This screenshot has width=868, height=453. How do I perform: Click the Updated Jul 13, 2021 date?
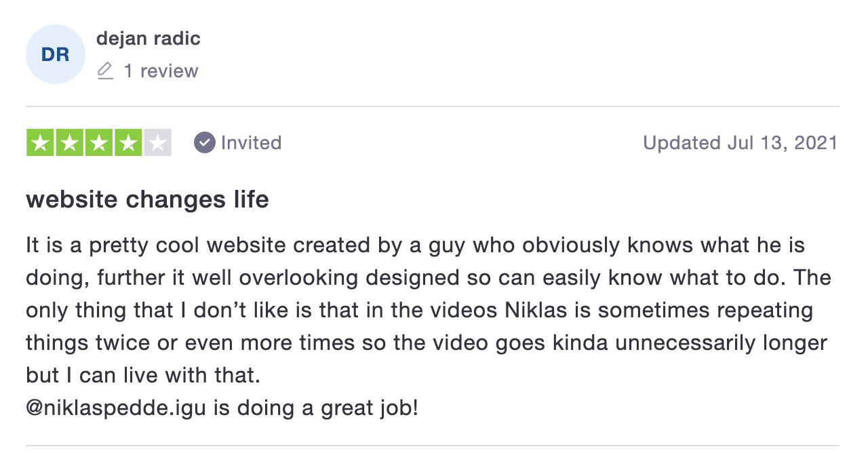point(741,142)
